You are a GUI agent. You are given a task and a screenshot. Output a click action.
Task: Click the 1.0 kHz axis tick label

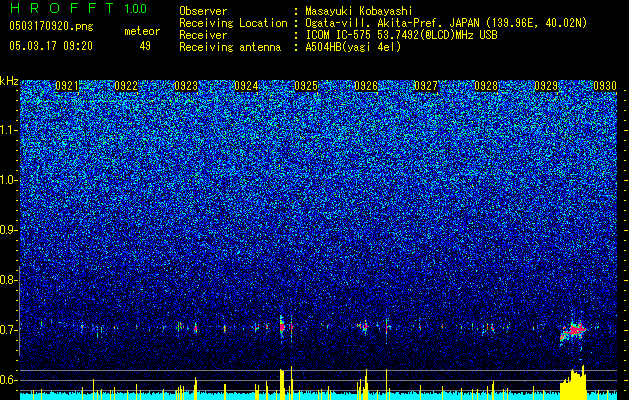tap(9, 180)
